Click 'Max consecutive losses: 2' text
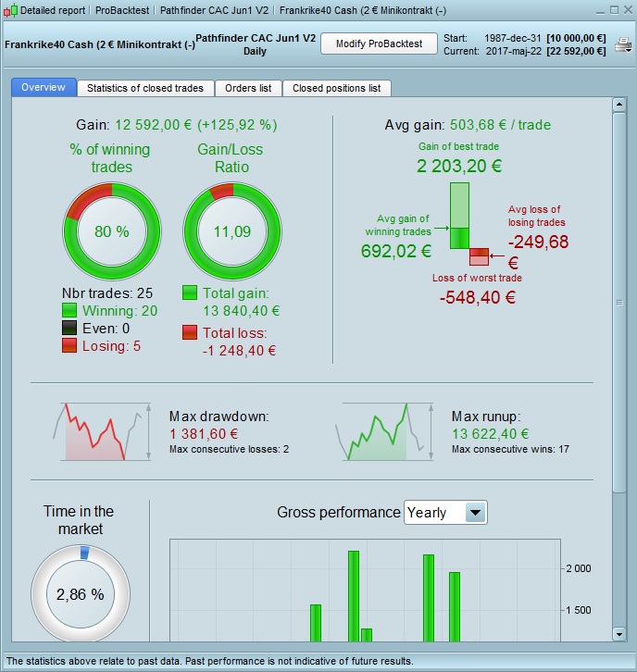Image resolution: width=637 pixels, height=672 pixels. coord(229,449)
